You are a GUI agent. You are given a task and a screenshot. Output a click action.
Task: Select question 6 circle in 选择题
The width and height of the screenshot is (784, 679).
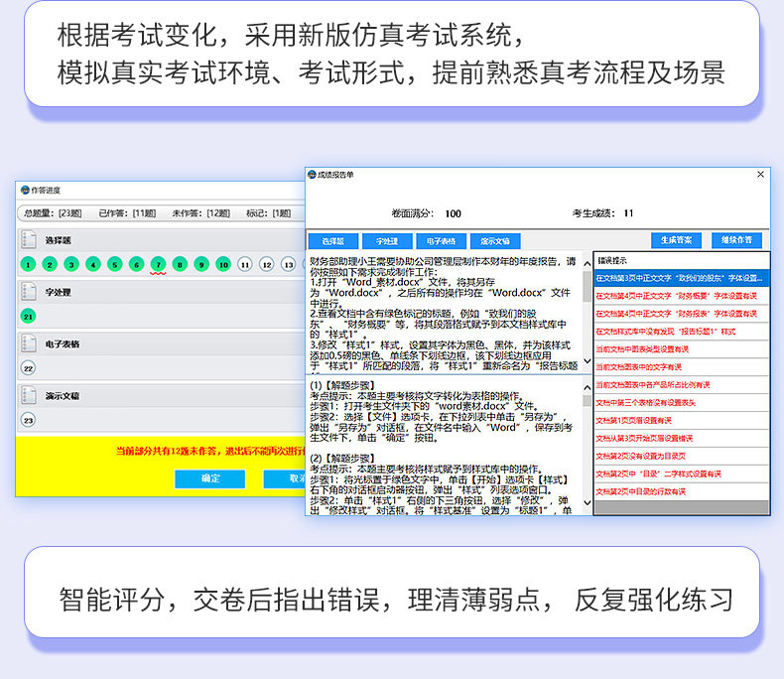point(137,264)
